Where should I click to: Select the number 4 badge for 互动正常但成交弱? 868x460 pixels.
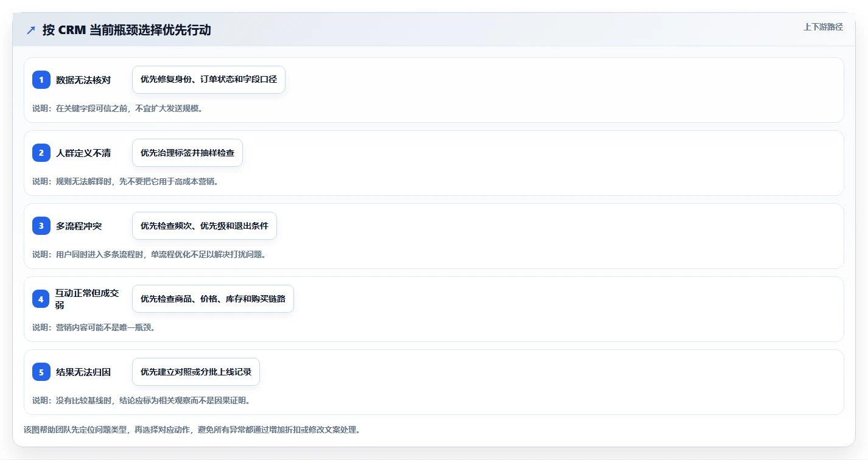41,299
